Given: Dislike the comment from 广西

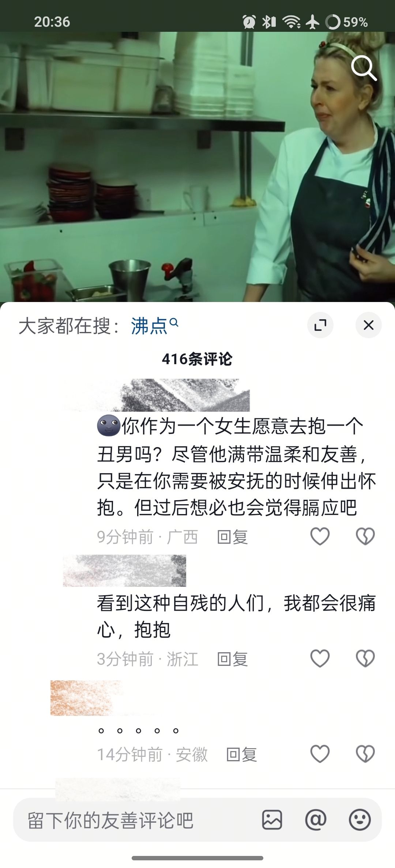Looking at the screenshot, I should [365, 537].
